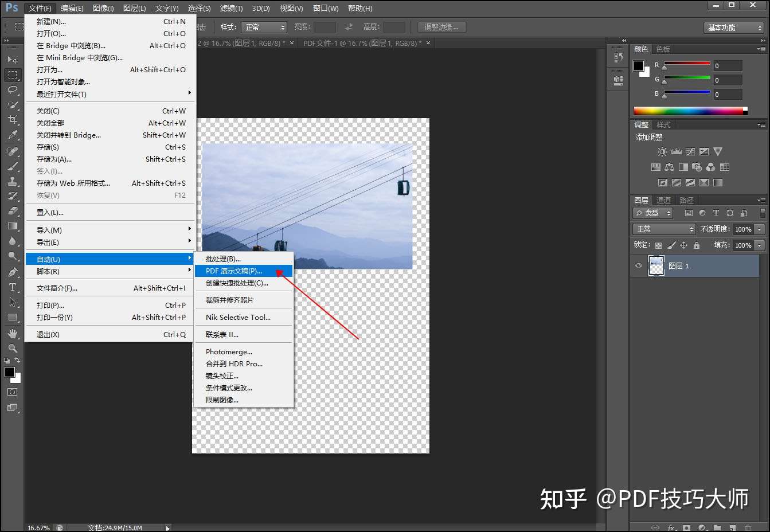
Task: Click the 图层 1 layer thumbnail
Action: coord(656,266)
